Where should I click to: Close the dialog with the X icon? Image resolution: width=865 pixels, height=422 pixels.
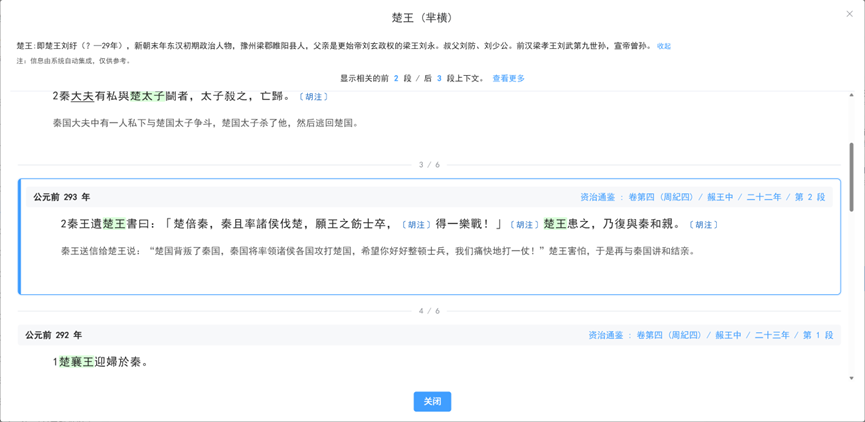[x=850, y=14]
